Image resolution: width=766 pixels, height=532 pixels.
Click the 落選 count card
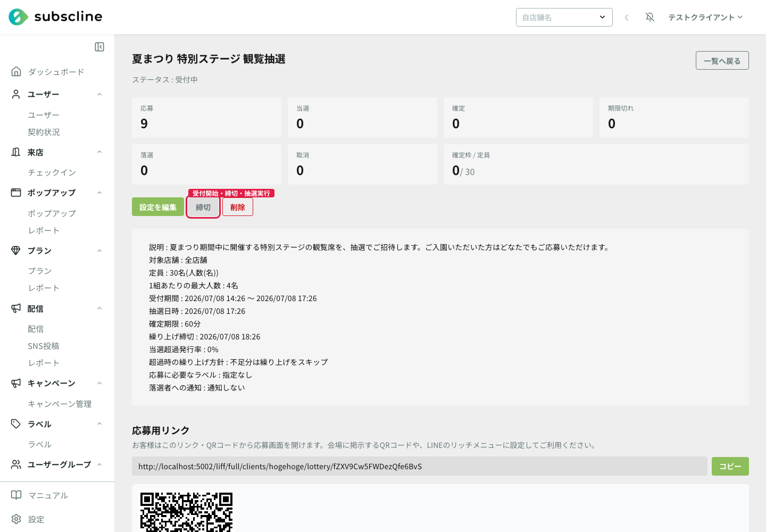[x=206, y=164]
